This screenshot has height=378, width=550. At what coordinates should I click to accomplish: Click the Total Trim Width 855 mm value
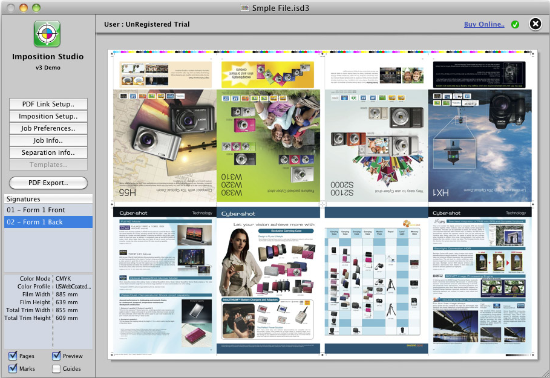point(67,310)
